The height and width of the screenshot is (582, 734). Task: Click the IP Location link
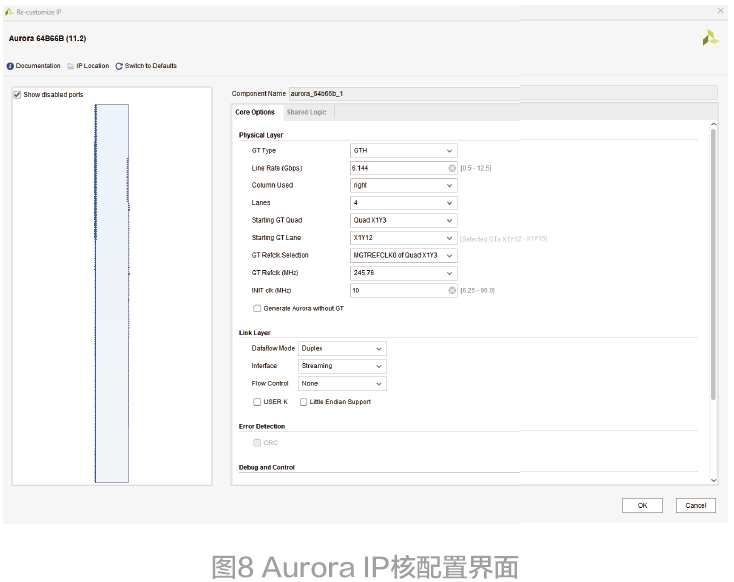coord(93,66)
